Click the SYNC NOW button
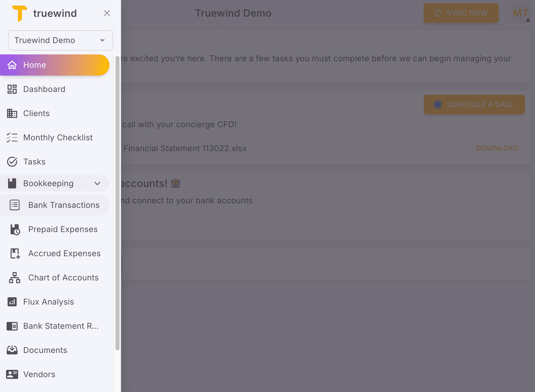The image size is (535, 392). pyautogui.click(x=461, y=13)
